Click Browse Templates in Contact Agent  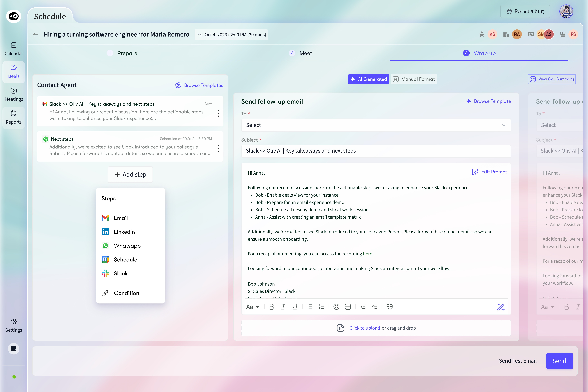click(199, 85)
